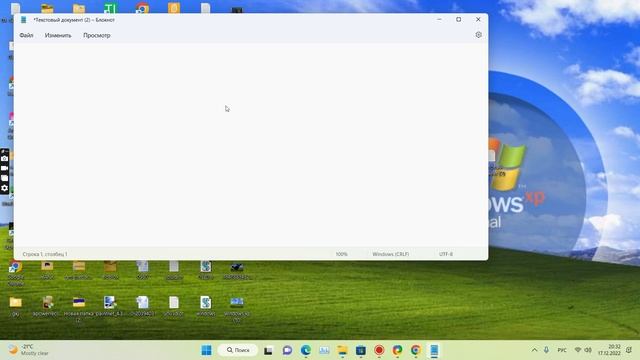The height and width of the screenshot is (360, 640).
Task: Click the microphone tray icon
Action: pos(546,350)
